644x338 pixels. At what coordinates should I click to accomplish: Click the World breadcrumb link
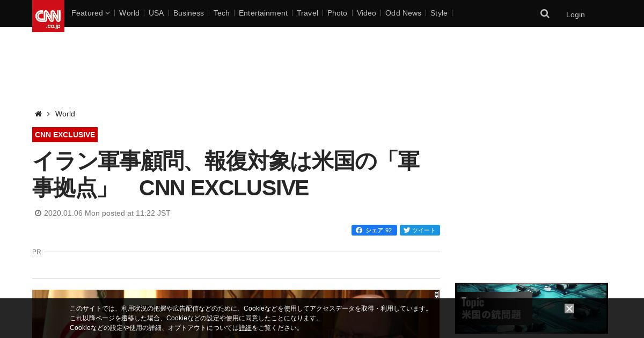[x=65, y=114]
